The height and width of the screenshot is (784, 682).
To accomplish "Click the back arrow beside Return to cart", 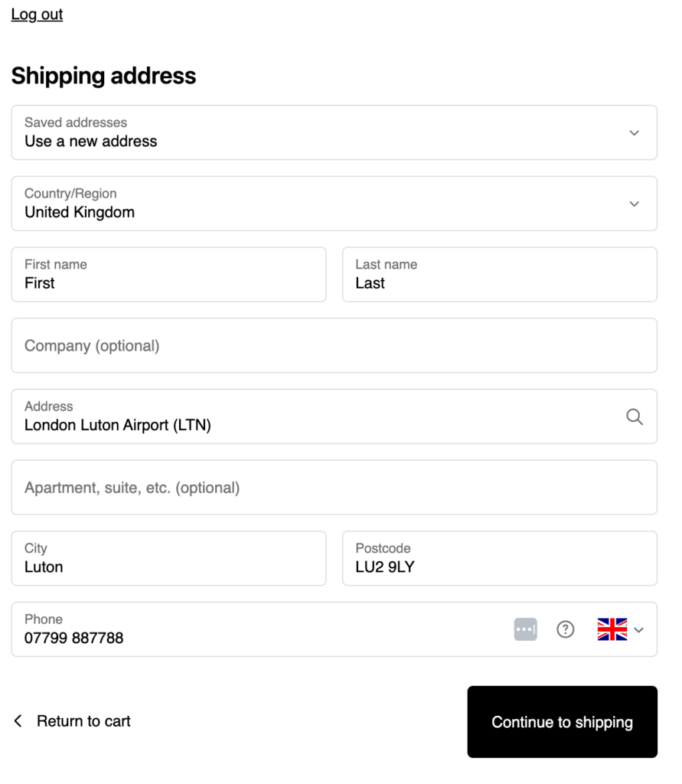I will tap(18, 721).
